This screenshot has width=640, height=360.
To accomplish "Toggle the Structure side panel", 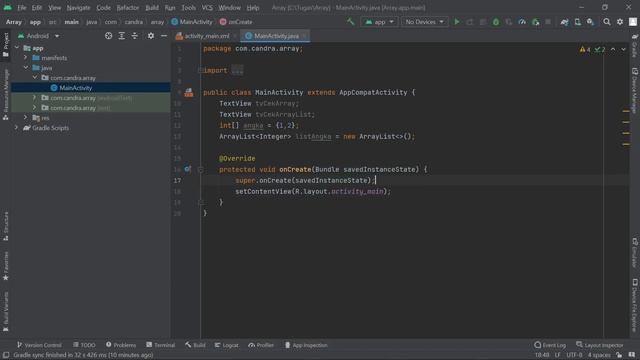I will click(x=6, y=226).
